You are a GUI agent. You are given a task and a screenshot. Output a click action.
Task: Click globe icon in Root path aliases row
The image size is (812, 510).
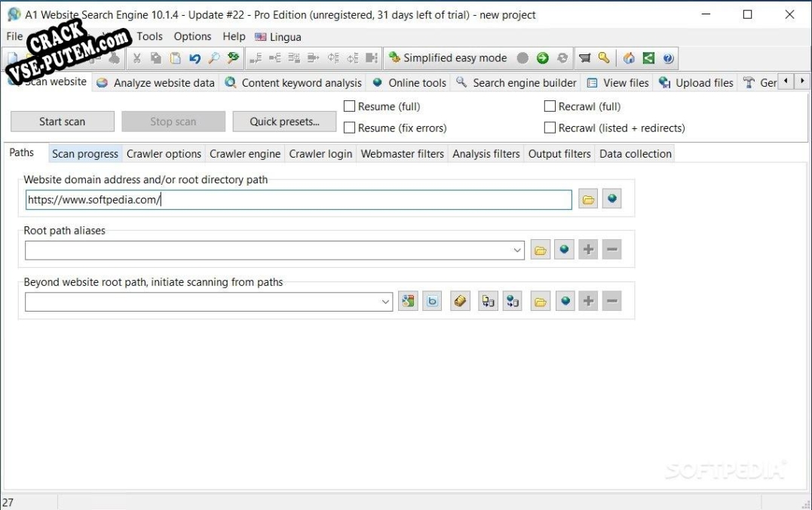[564, 250]
